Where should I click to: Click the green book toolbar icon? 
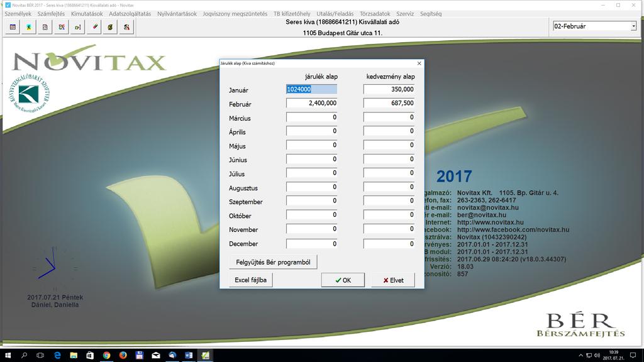[110, 27]
